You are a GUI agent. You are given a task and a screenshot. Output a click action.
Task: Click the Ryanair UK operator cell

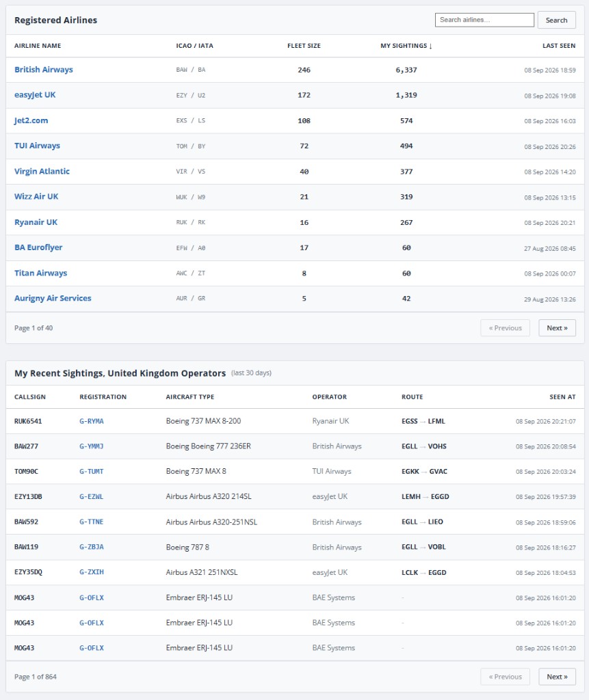[x=330, y=421]
